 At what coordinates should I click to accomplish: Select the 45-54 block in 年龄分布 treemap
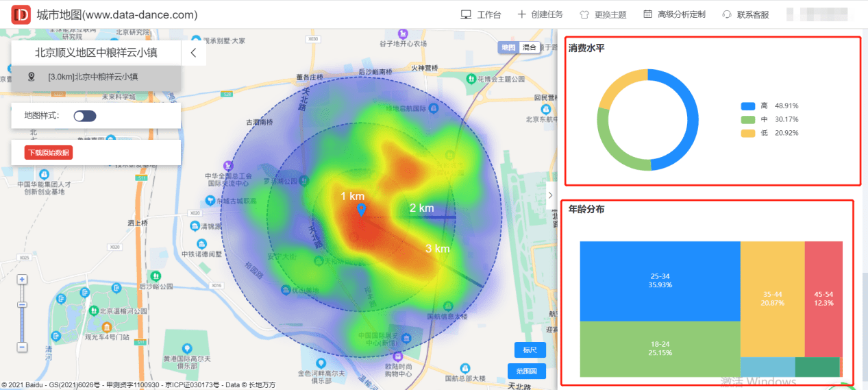(823, 298)
